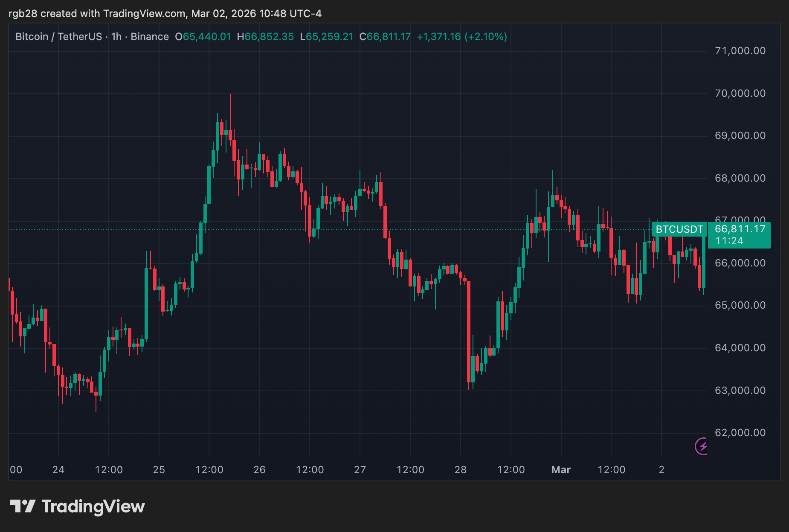Select the '28' date on time axis
This screenshot has width=789, height=532.
(x=461, y=470)
